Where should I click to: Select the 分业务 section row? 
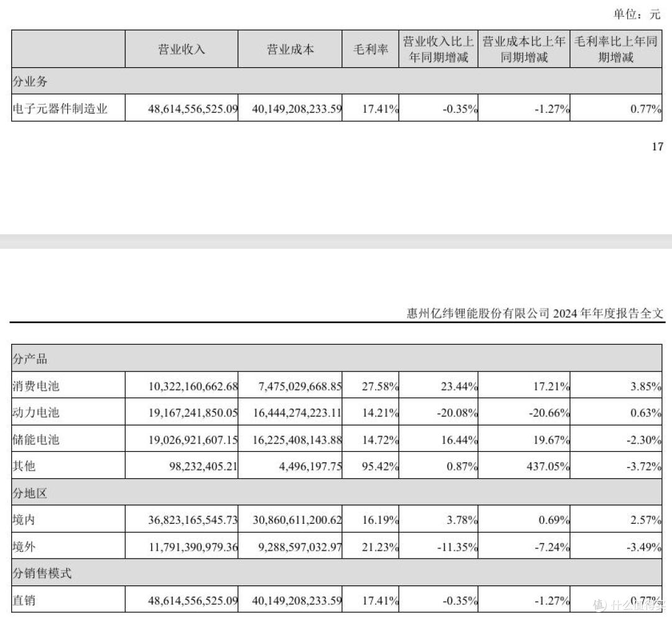point(337,81)
